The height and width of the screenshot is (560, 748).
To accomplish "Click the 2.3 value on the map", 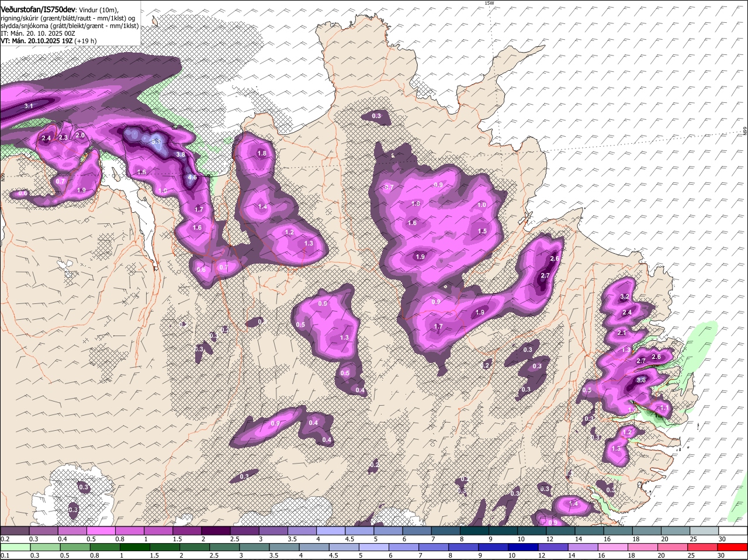I will [63, 137].
